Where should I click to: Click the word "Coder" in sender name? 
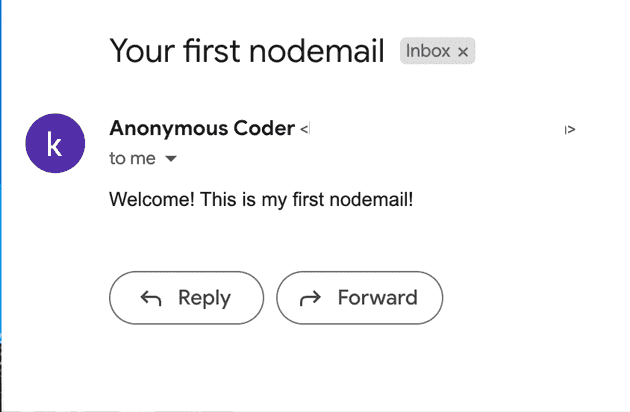tap(270, 128)
